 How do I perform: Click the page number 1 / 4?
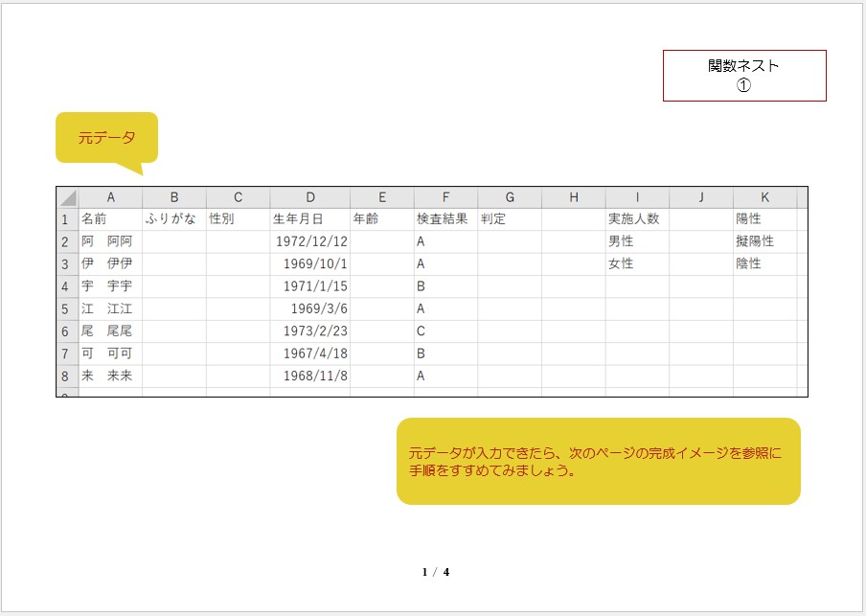click(x=435, y=572)
